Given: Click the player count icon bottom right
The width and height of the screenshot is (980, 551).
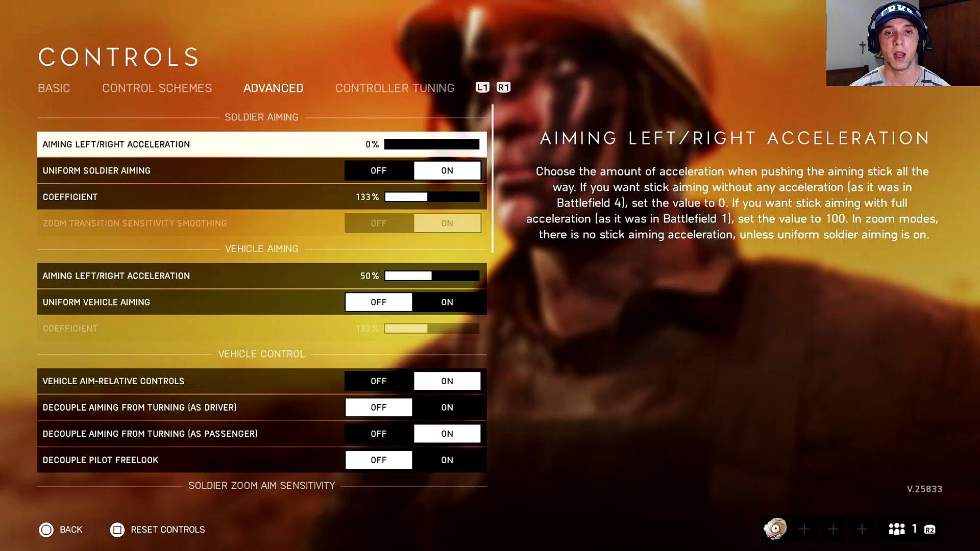Looking at the screenshot, I should (898, 530).
